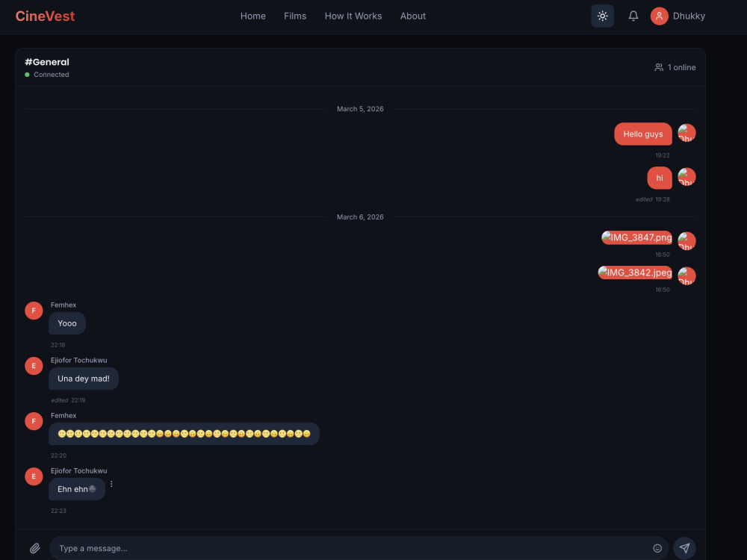Click the 19:22 timestamp
Image resolution: width=747 pixels, height=560 pixels.
pos(662,156)
